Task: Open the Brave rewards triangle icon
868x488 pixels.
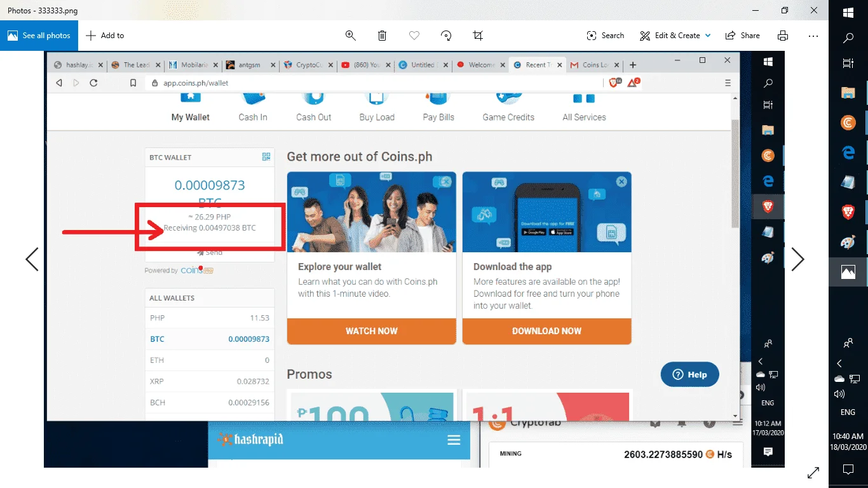Action: coord(633,82)
